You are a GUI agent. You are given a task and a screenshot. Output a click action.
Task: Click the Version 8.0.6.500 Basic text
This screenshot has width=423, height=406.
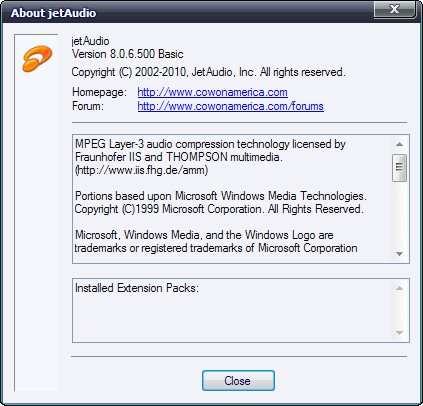point(128,54)
